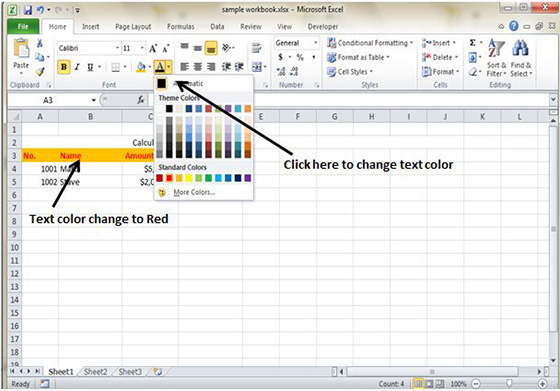This screenshot has width=560, height=391.
Task: Open the Calibri font name dropdown
Action: click(117, 48)
